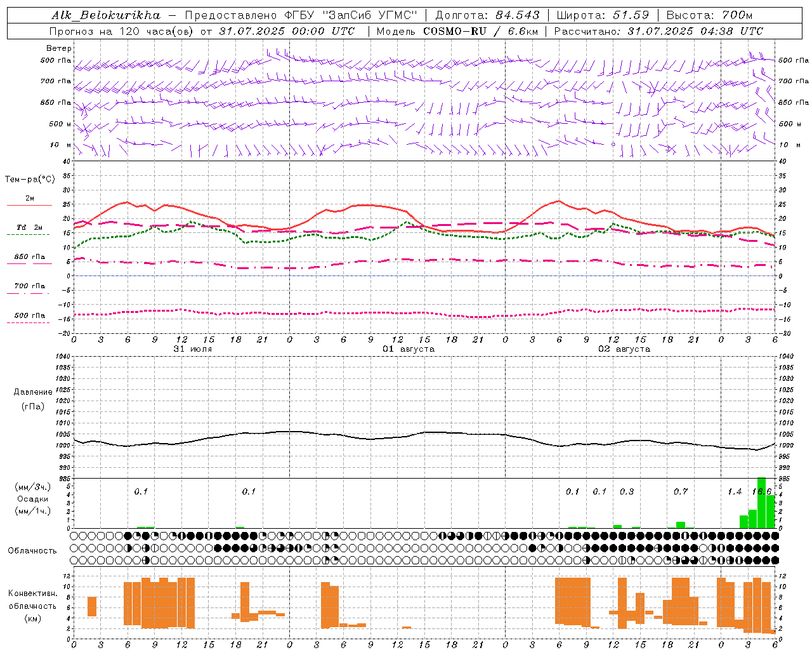Click the 'Ветер' wind panel label
Screen dimensions: 812x650
[59, 48]
